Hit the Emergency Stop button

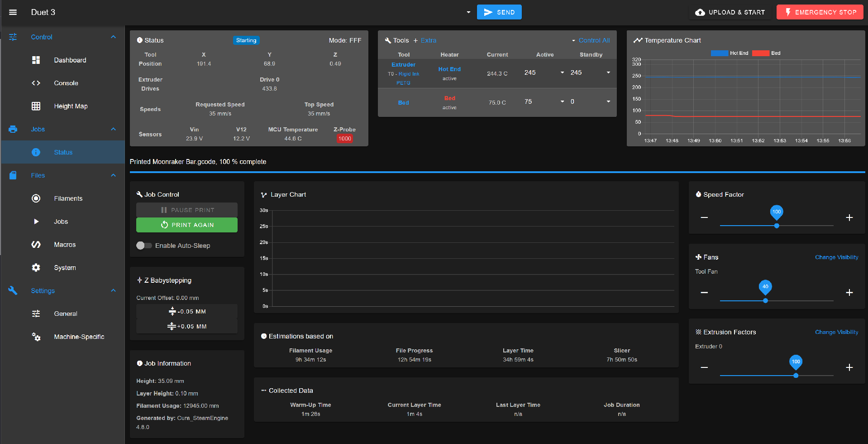(x=820, y=12)
